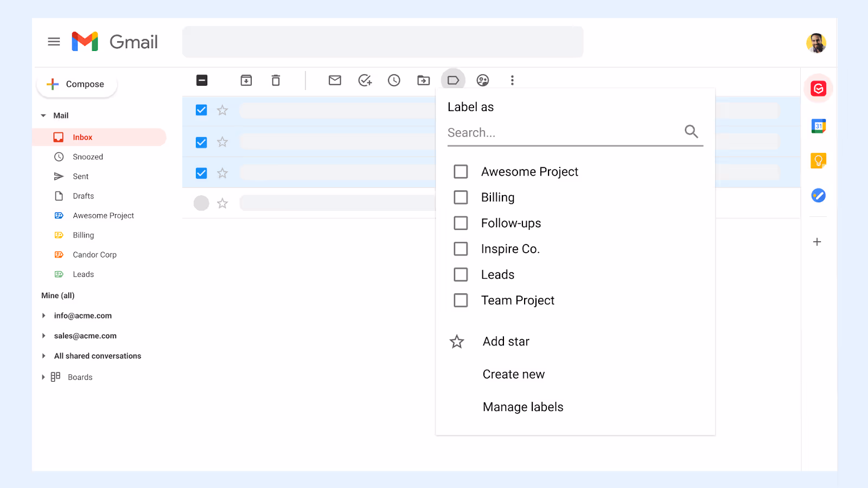Click the Label as toolbar icon
Image resolution: width=868 pixels, height=488 pixels.
(x=453, y=80)
